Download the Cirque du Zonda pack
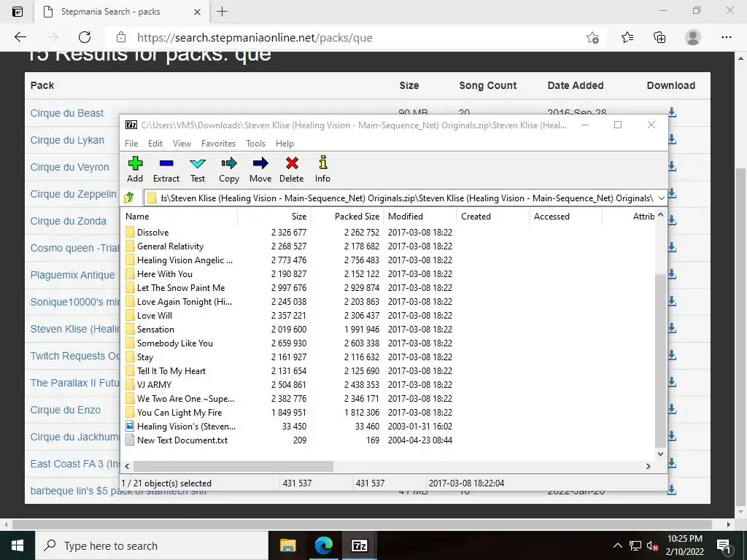Viewport: 747px width, 560px height. click(672, 220)
